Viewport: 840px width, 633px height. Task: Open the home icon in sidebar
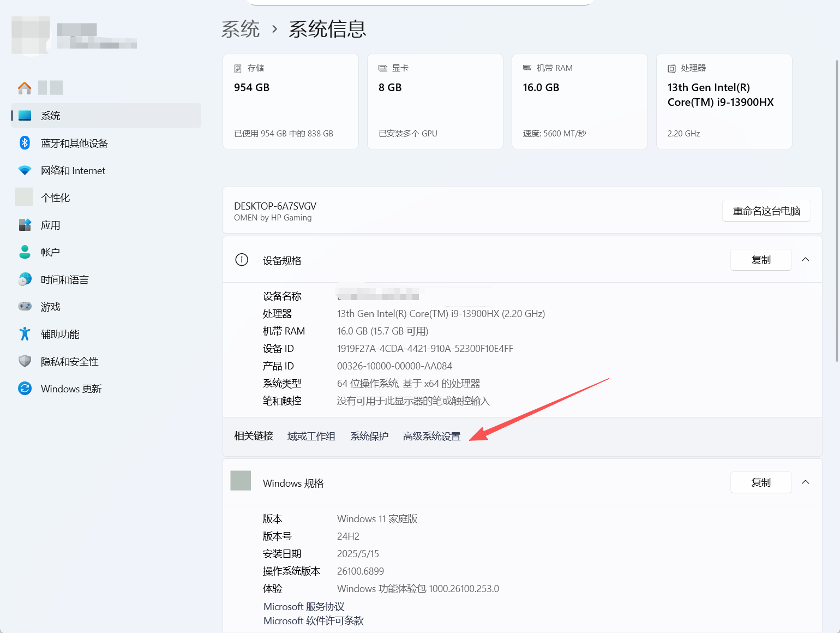25,88
